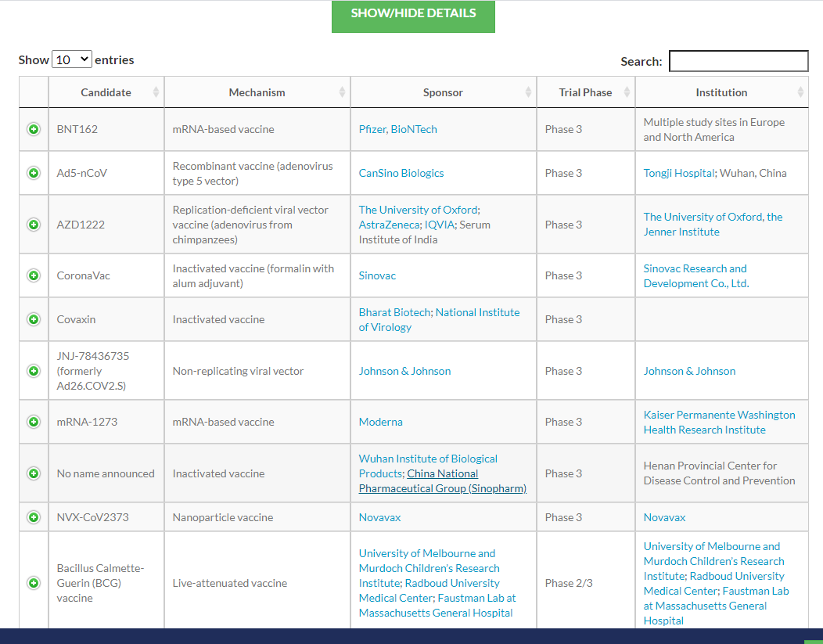Open the Novavax institution link
The height and width of the screenshot is (644, 823).
coord(664,517)
